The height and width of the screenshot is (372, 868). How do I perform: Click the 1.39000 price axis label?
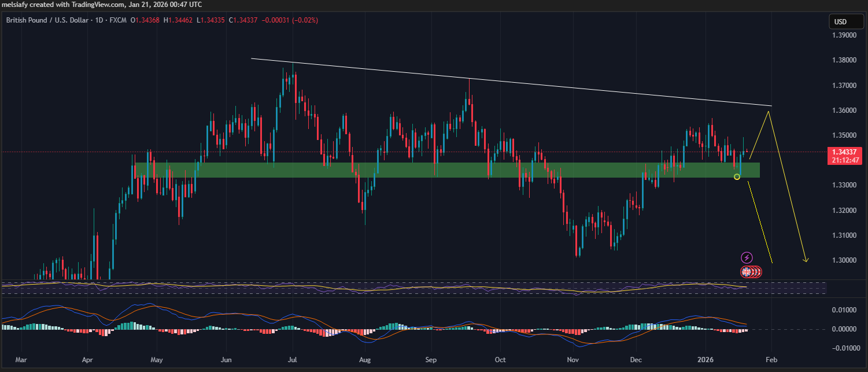tap(844, 35)
